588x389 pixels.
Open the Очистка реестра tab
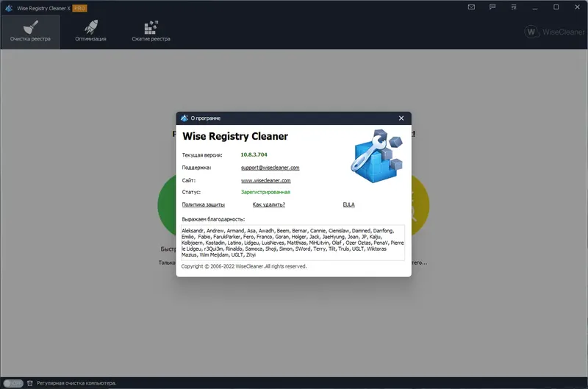click(x=30, y=32)
